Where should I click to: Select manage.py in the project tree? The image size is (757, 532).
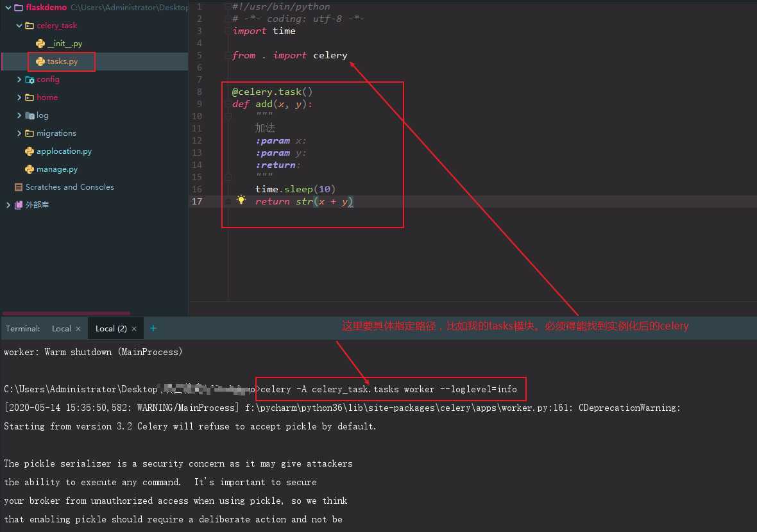[x=57, y=169]
